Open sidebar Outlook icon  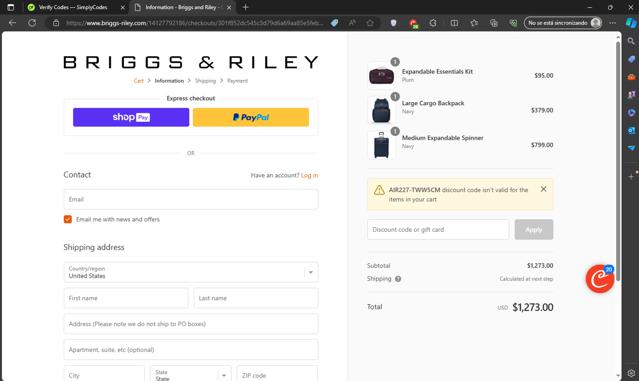(631, 130)
